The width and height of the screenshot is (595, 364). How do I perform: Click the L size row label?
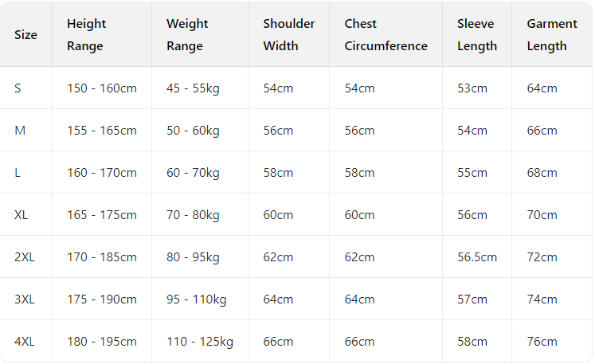18,173
